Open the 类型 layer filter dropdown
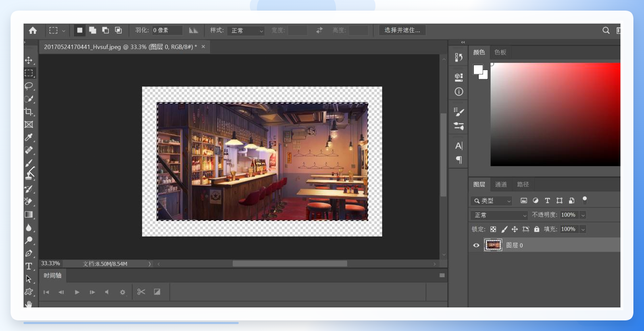644x331 pixels. 492,201
